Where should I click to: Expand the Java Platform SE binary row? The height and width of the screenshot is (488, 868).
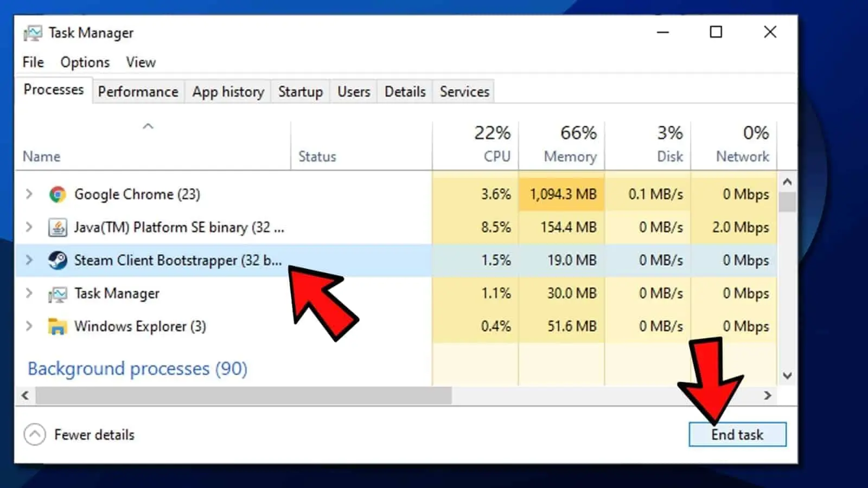coord(29,227)
